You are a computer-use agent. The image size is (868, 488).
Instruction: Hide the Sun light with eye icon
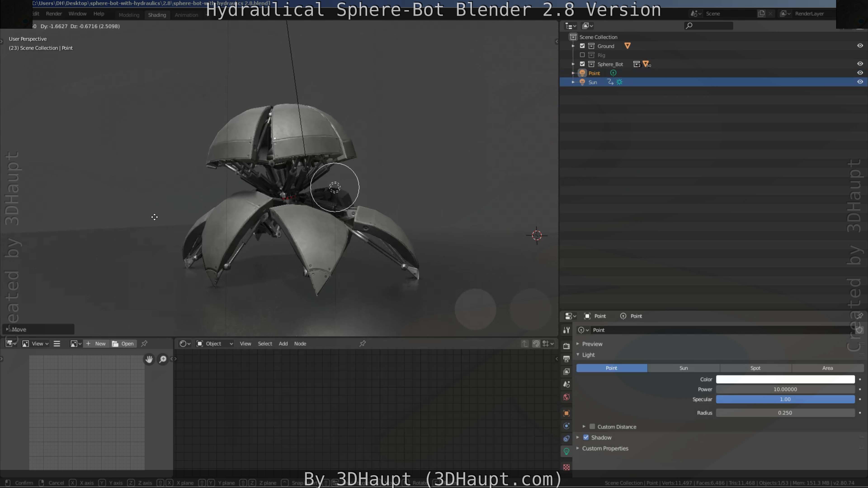[860, 82]
